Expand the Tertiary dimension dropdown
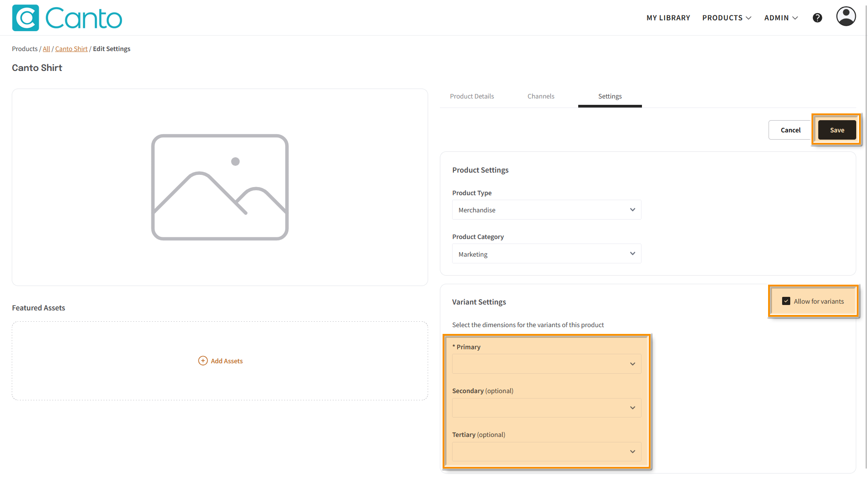This screenshot has height=488, width=868. (x=547, y=451)
